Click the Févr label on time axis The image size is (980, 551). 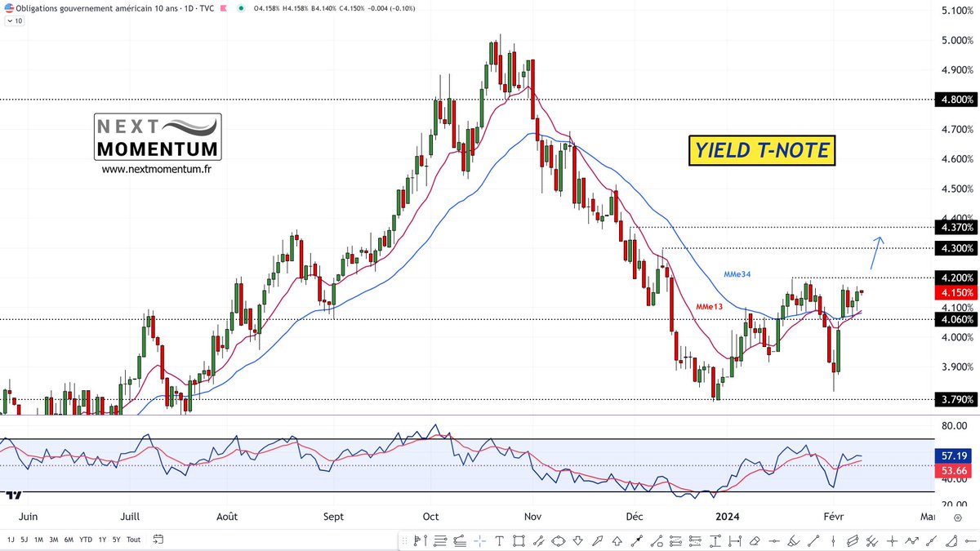(x=832, y=516)
